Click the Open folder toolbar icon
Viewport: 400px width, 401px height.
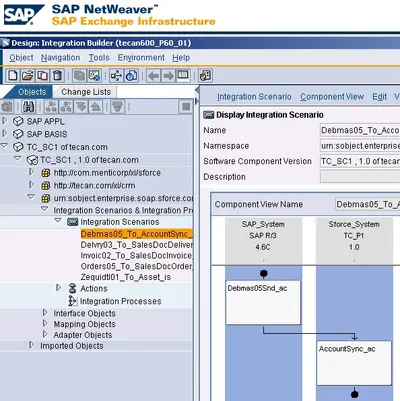[28, 76]
